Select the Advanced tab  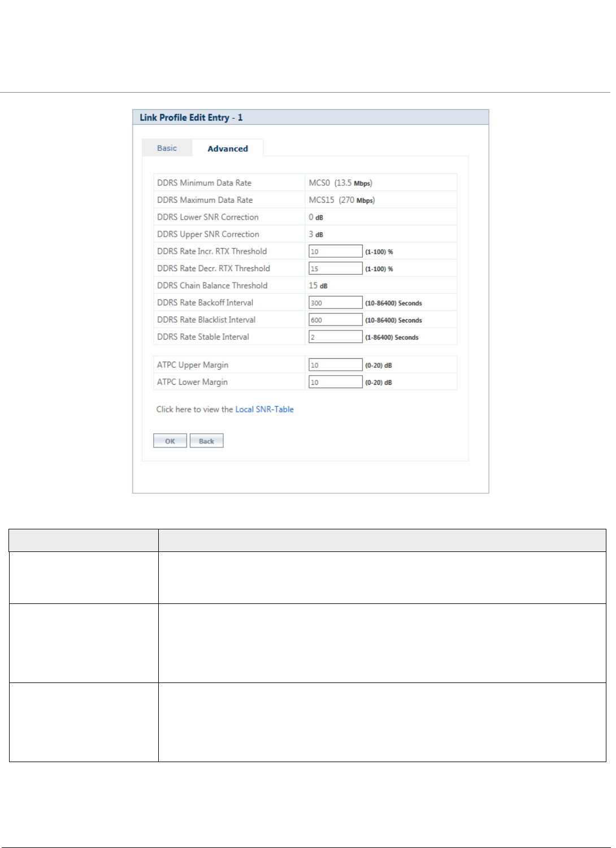tap(228, 149)
